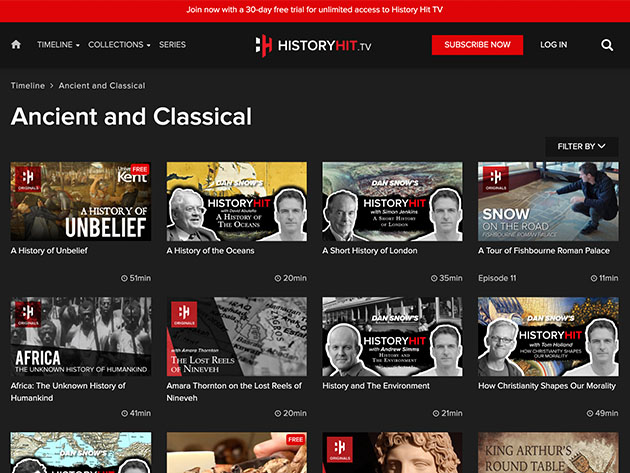
Task: Click the Subscribe Now button
Action: (477, 45)
